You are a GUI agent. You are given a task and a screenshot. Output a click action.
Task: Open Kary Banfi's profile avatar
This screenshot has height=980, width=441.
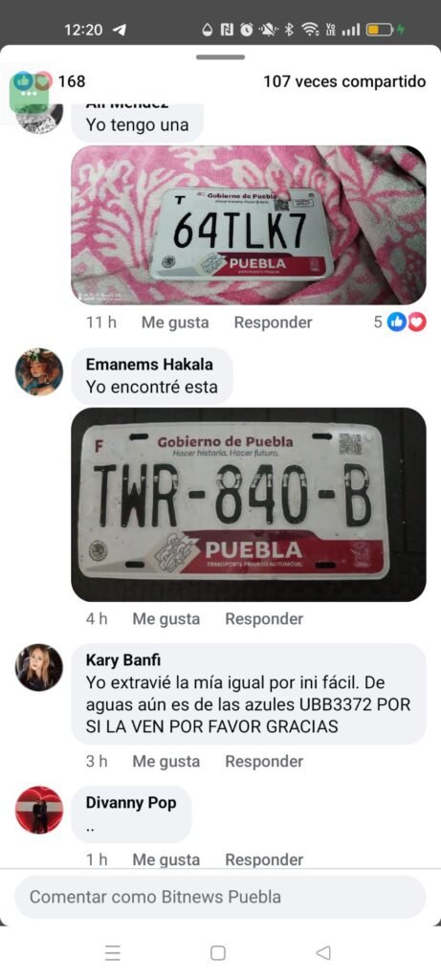click(38, 667)
